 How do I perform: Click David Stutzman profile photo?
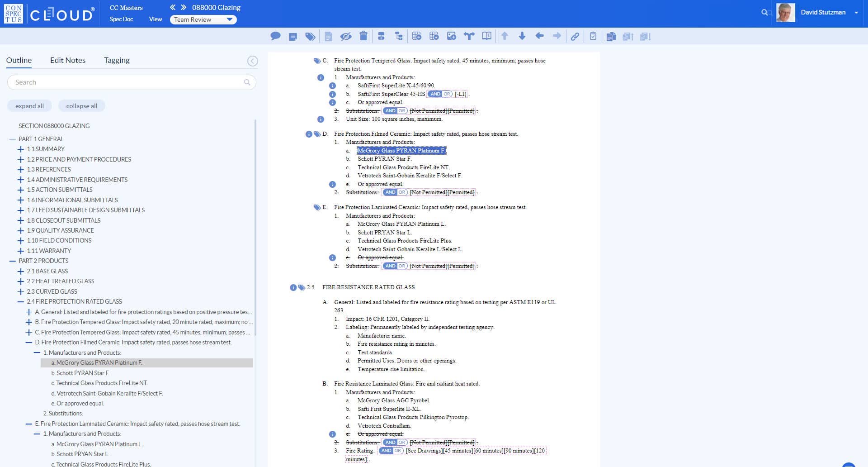(786, 13)
